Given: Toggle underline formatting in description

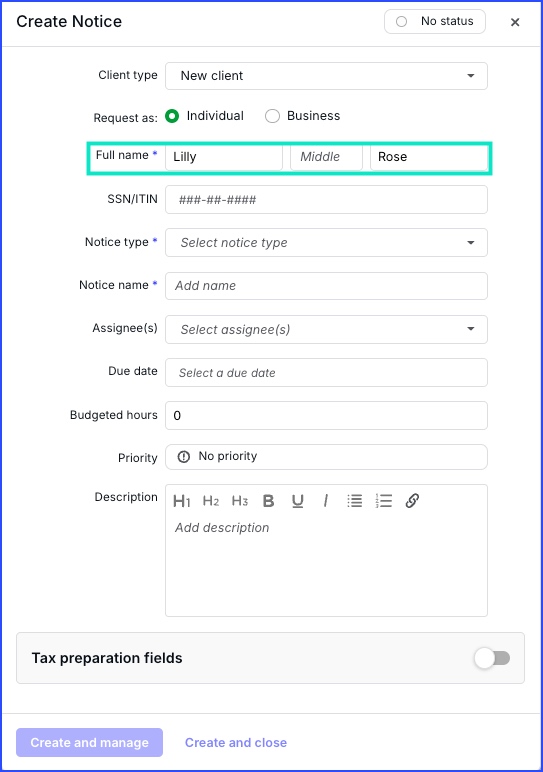Looking at the screenshot, I should 297,501.
